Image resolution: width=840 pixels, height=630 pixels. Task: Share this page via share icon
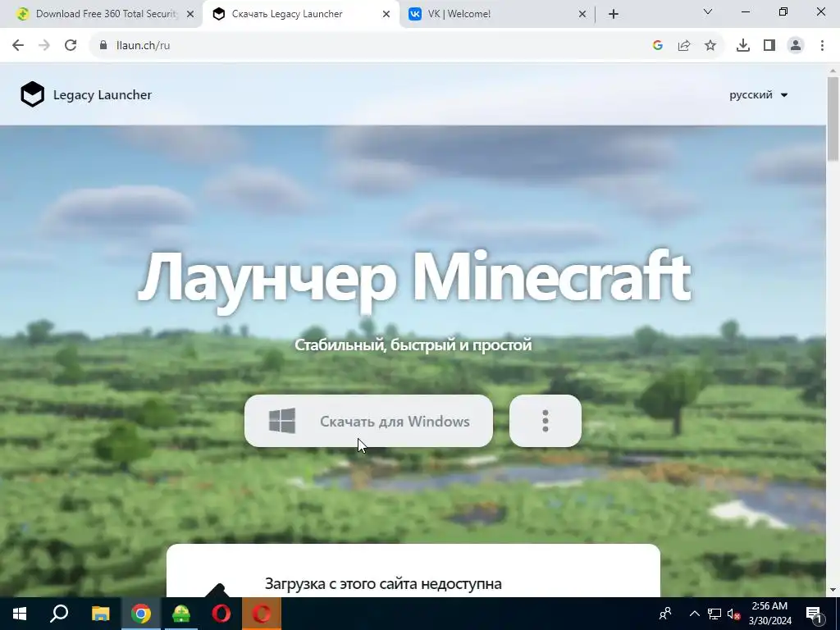(x=684, y=46)
